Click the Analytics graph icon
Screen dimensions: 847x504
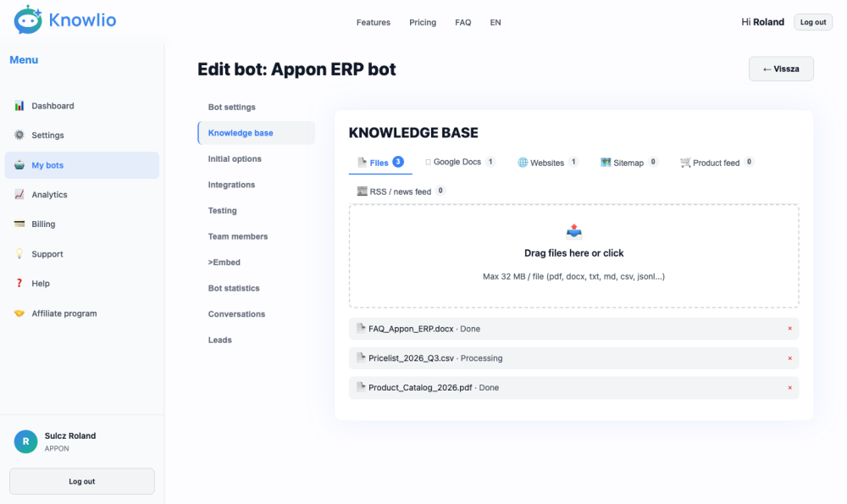click(x=19, y=195)
